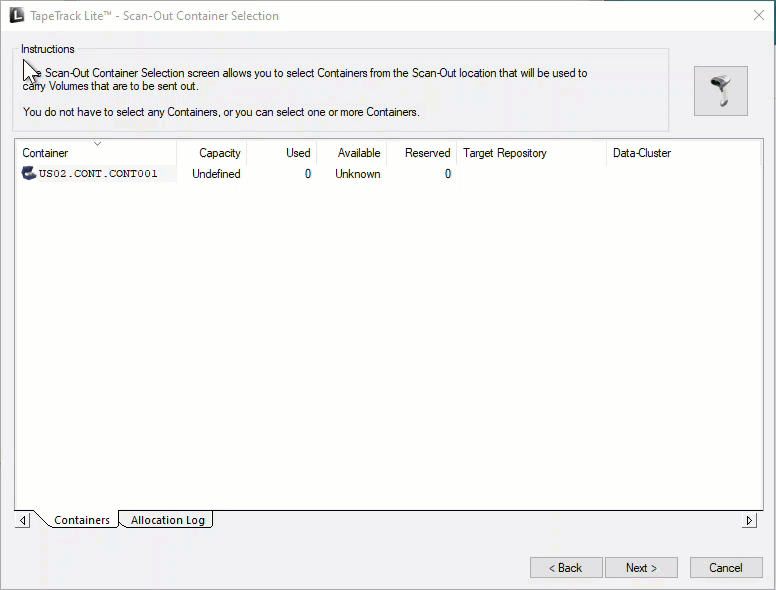Sort by the Container column header

click(x=96, y=153)
